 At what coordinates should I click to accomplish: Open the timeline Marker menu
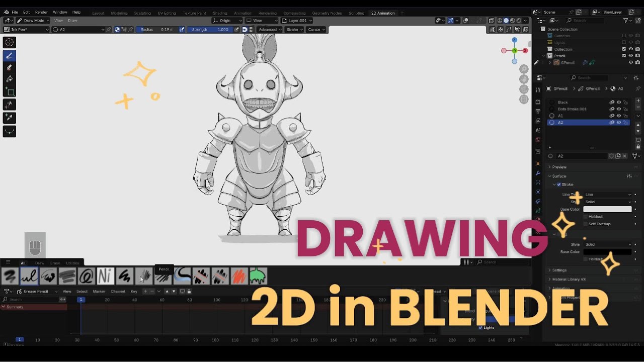click(99, 291)
